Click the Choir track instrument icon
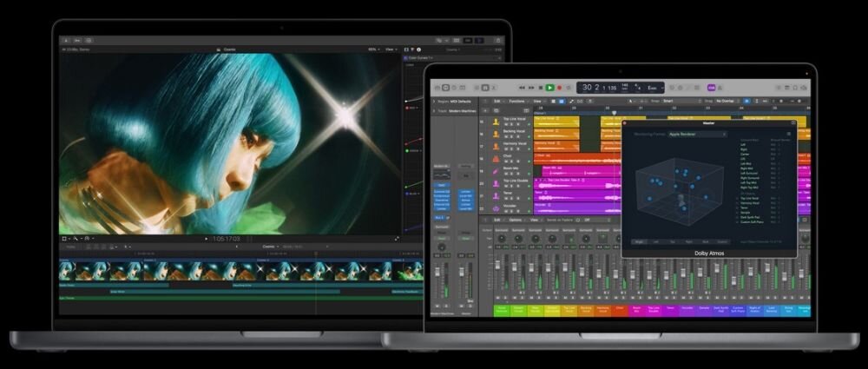Screen dimensions: 868x369 (496, 159)
